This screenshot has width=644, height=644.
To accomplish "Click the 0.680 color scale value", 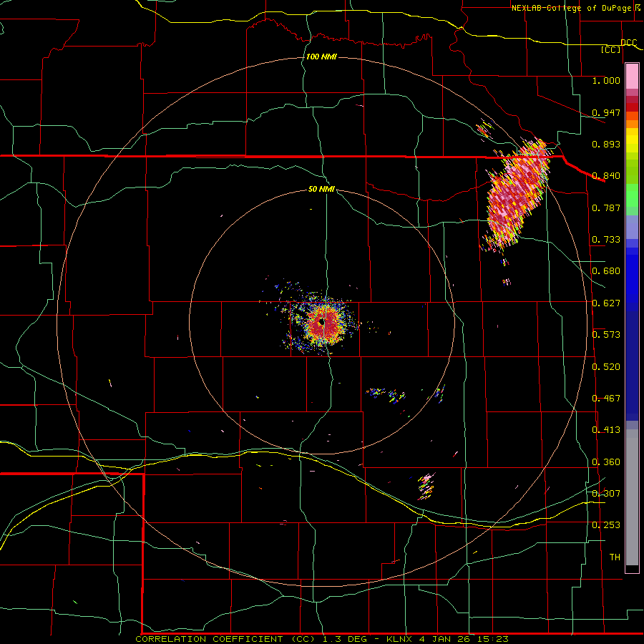I will pos(606,271).
